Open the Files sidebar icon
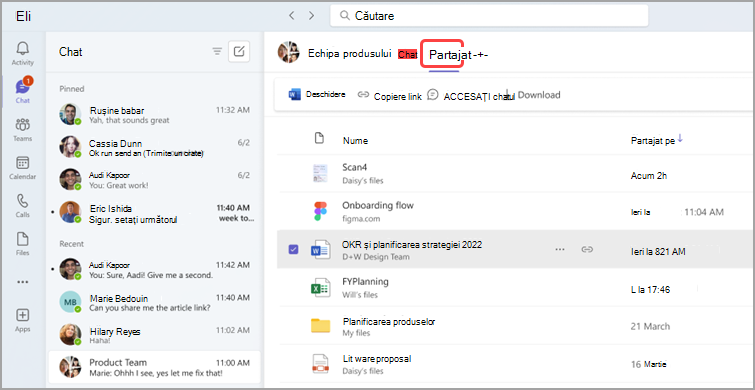 coord(23,239)
